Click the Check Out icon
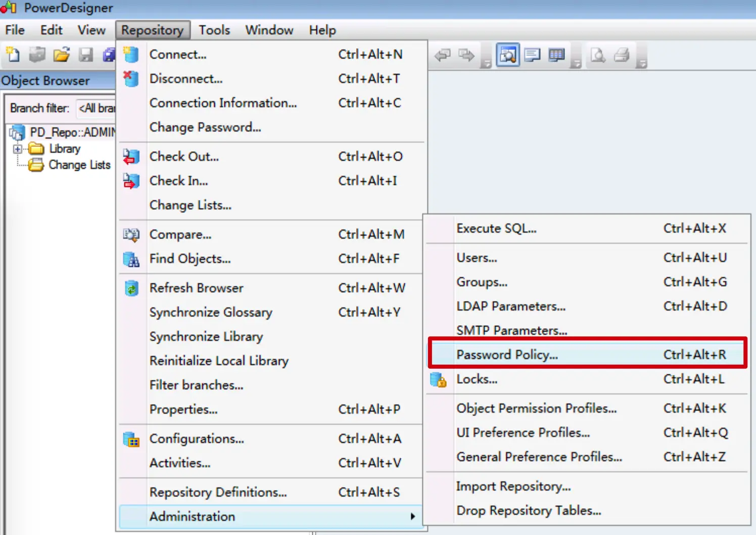 coord(131,156)
